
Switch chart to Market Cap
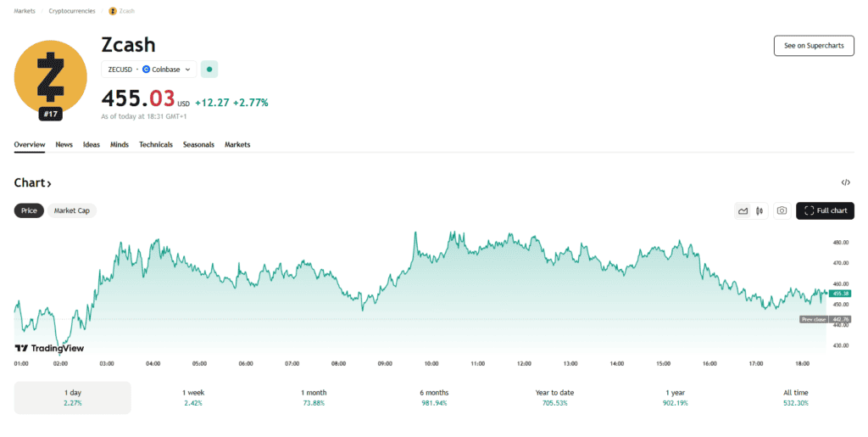click(72, 210)
